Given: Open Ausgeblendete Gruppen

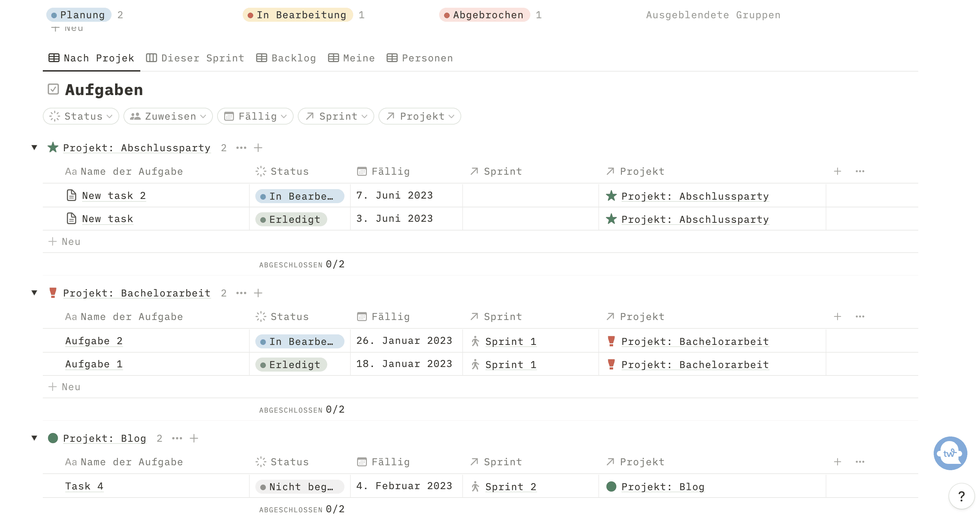Looking at the screenshot, I should pos(713,15).
